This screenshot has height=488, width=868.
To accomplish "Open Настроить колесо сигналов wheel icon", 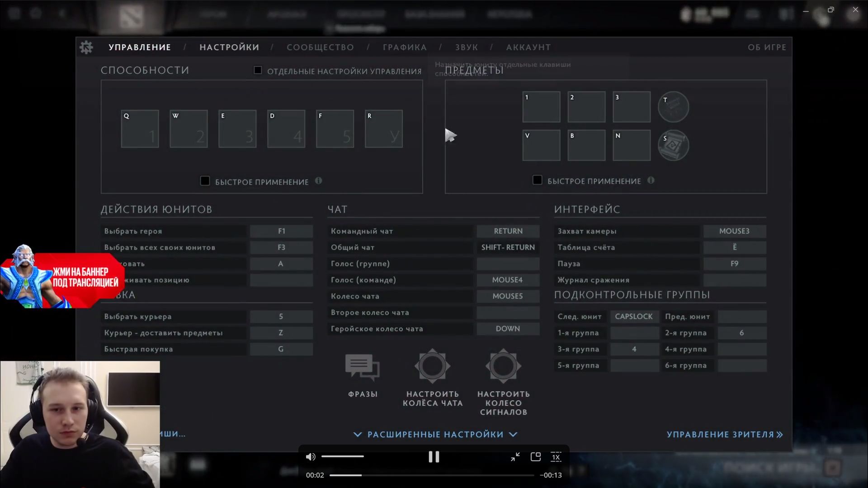I will coord(503,366).
